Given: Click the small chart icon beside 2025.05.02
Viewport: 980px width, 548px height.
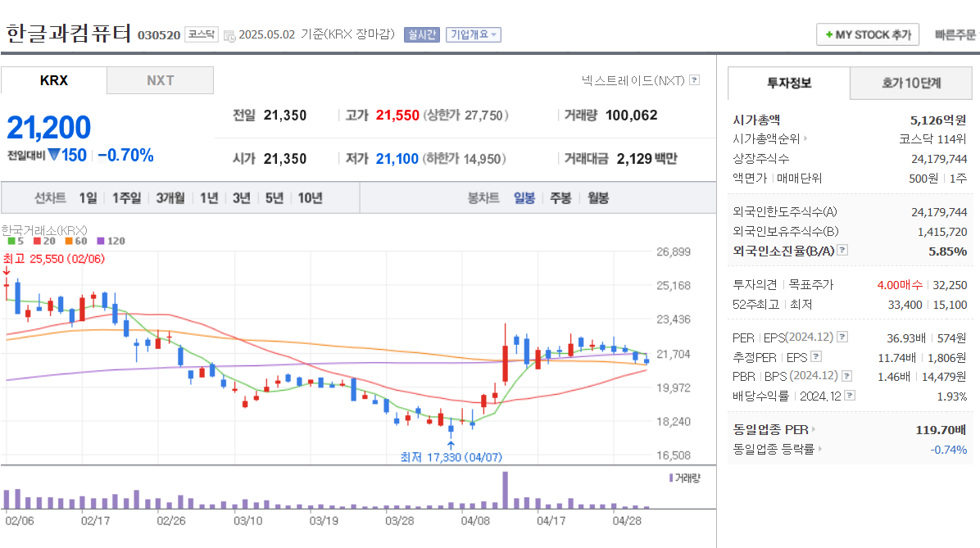Looking at the screenshot, I should [x=229, y=34].
